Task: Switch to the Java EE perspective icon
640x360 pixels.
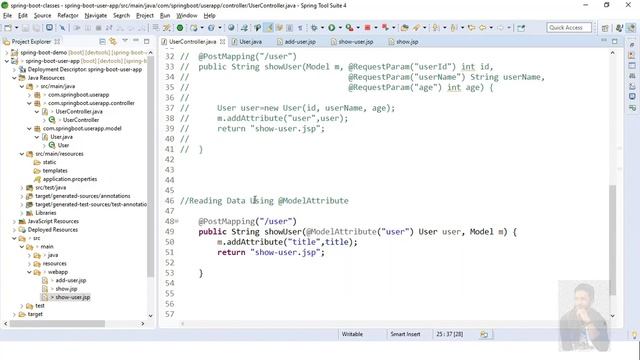Action: (x=619, y=28)
